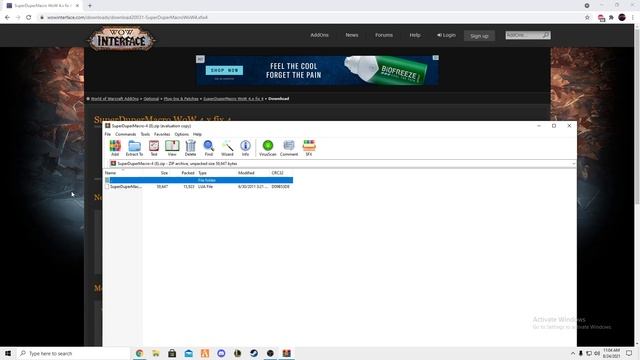Expand the archive path dropdown
Screen dimensions: 640x360
click(573, 164)
